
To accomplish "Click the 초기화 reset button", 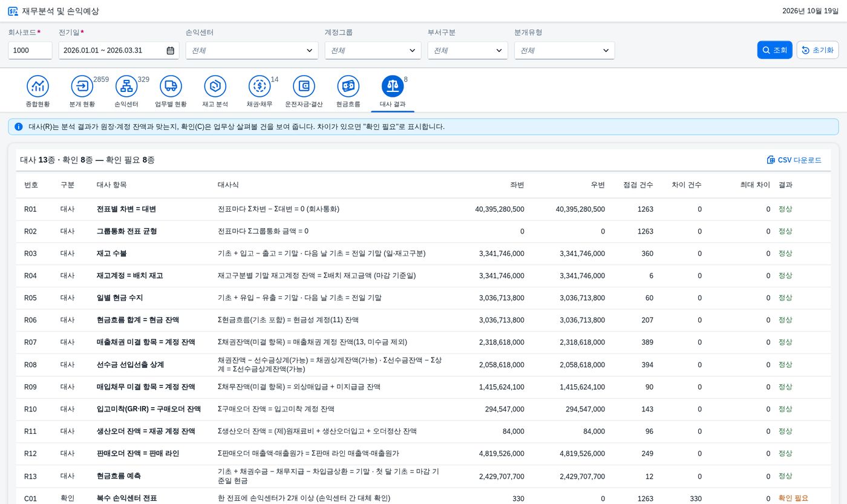I will 817,50.
